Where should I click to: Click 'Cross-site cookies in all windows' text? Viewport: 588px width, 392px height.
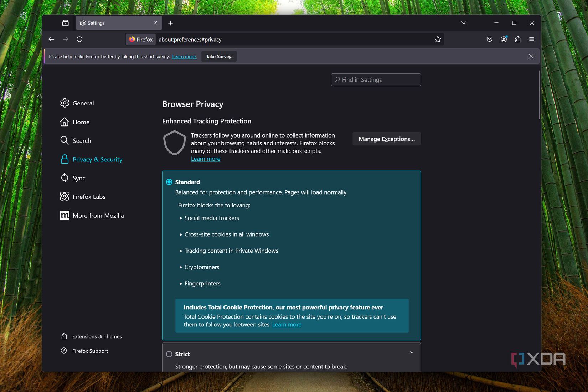227,234
